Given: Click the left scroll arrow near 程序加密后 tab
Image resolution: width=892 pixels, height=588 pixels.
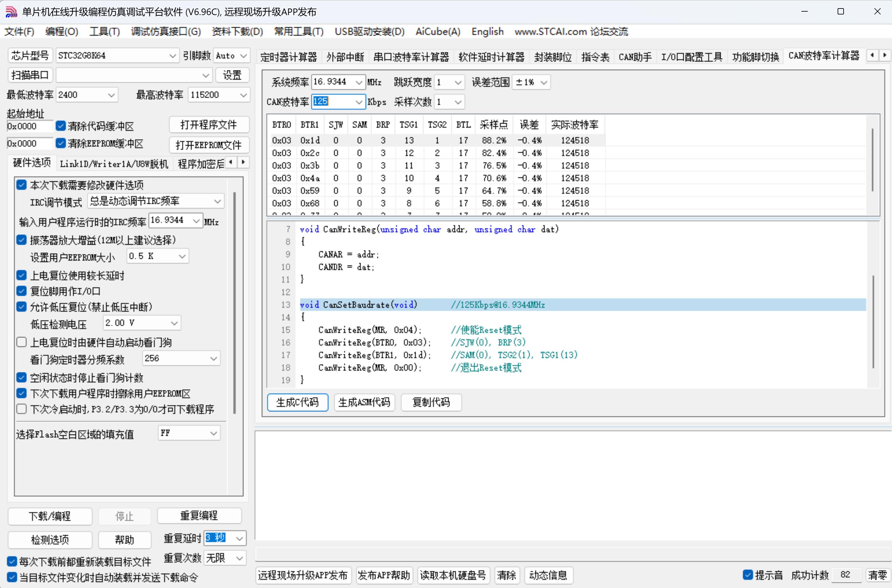Looking at the screenshot, I should click(x=230, y=162).
